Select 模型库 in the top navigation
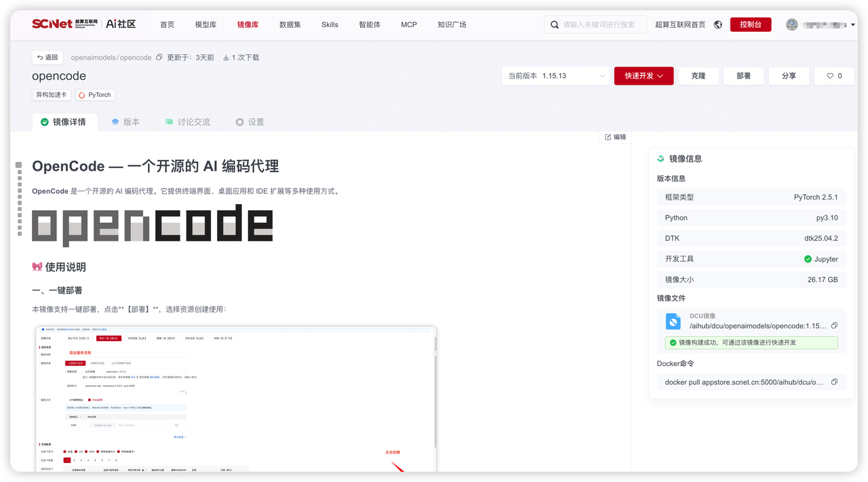Viewport: 868px width, 482px height. pos(205,24)
